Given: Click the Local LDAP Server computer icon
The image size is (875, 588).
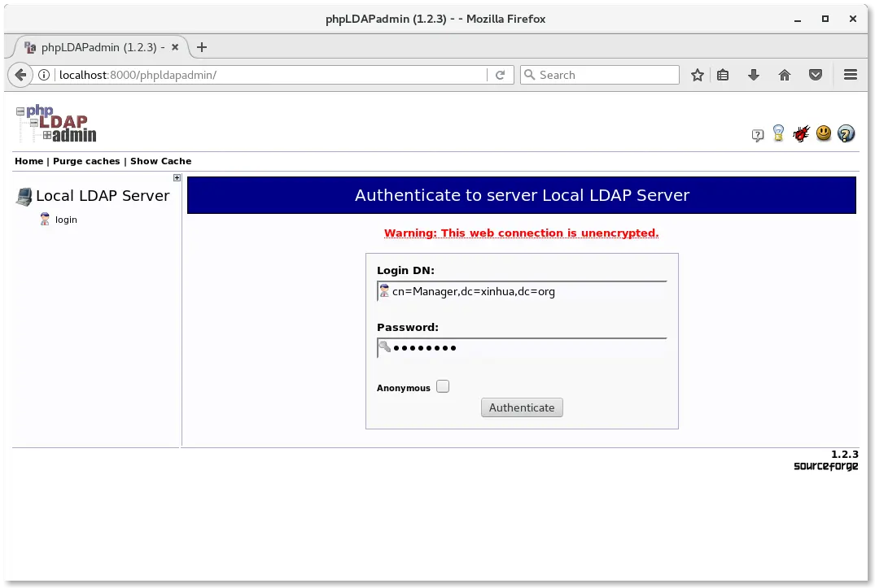Looking at the screenshot, I should [x=22, y=195].
